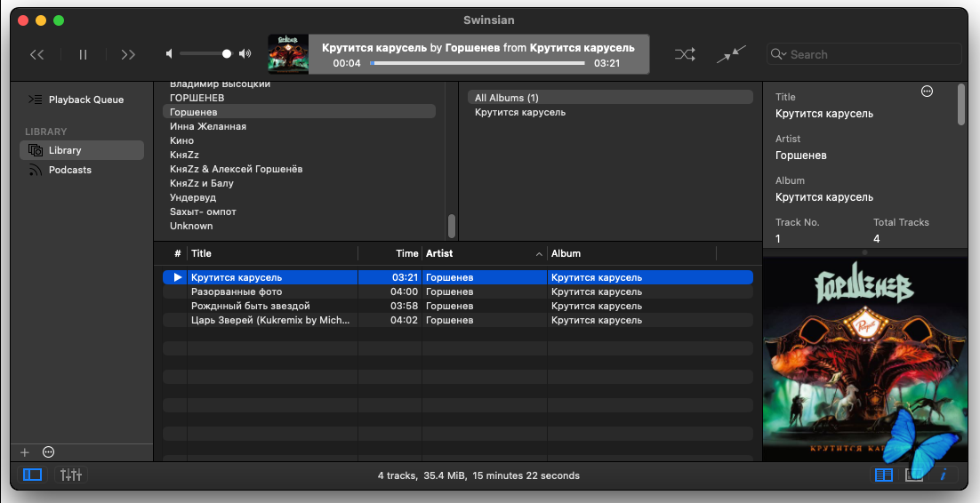Skip to the next track
This screenshot has height=503, width=980.
coord(128,54)
